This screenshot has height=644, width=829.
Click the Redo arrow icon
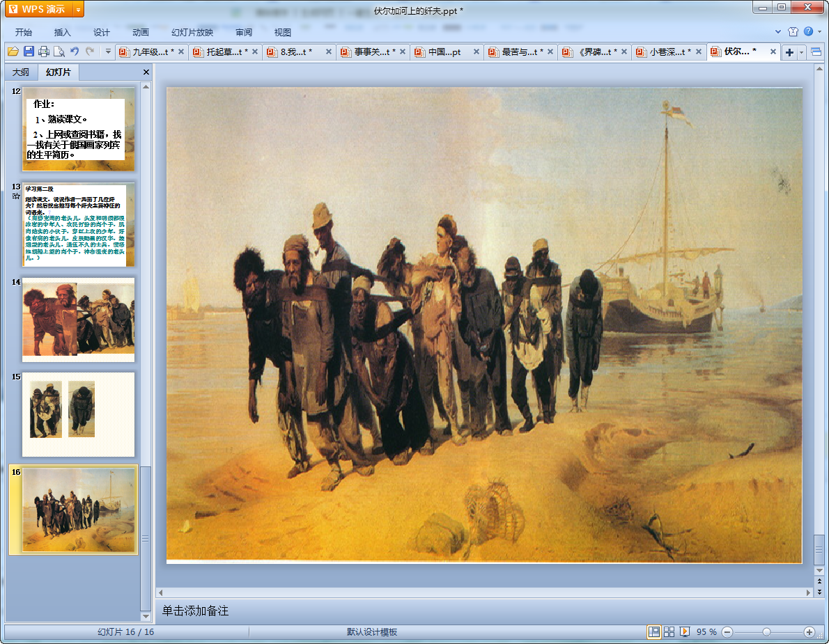[90, 52]
